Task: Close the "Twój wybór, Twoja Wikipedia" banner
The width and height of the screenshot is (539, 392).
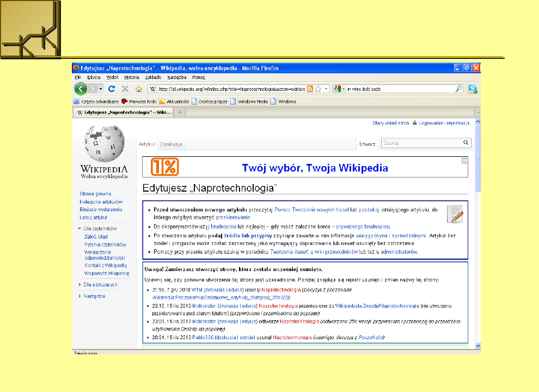Action: click(x=463, y=161)
